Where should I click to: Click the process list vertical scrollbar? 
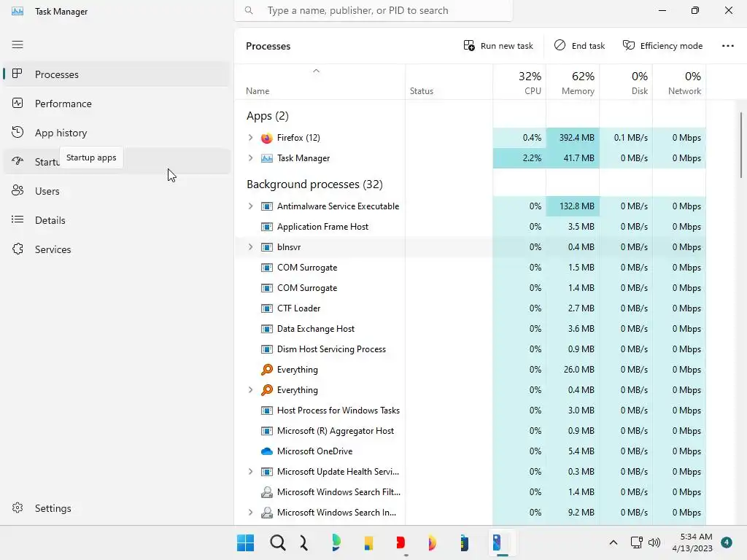(x=741, y=146)
